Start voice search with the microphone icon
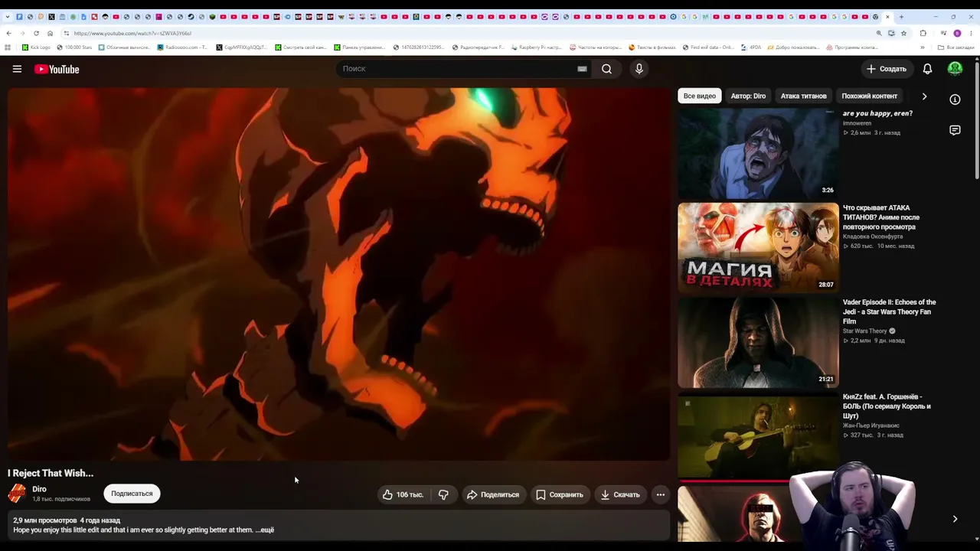The height and width of the screenshot is (551, 980). tap(639, 69)
